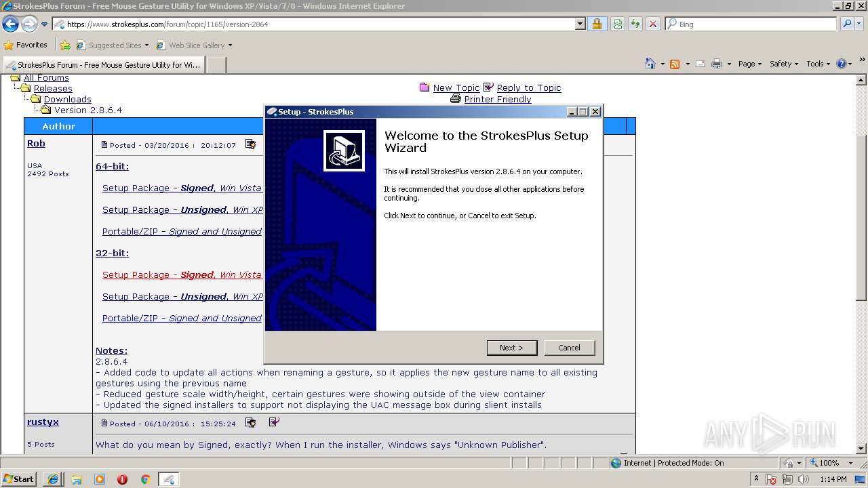
Task: Click reply-with-quote icon on Rob's post
Action: pyautogui.click(x=250, y=144)
